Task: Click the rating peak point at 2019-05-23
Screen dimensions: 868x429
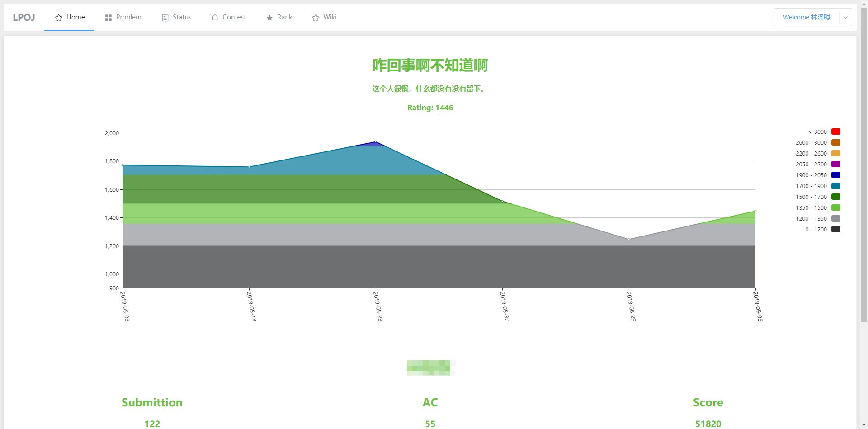Action: (x=376, y=141)
